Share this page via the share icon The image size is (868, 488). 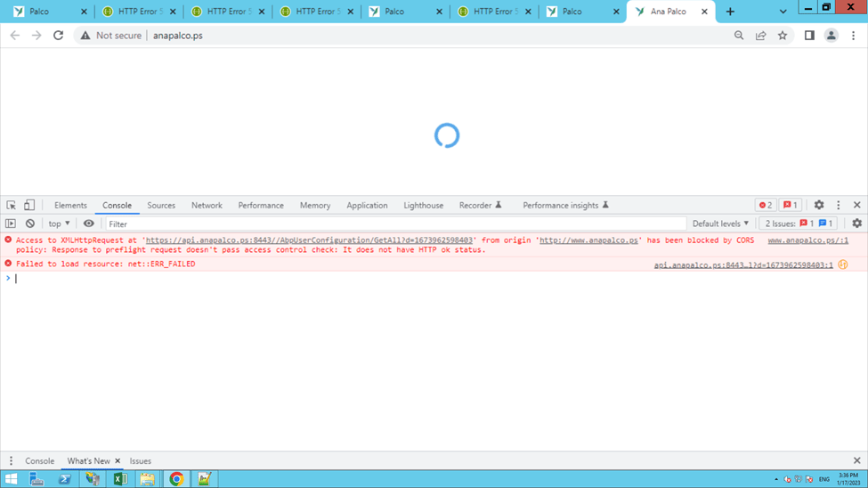coord(760,36)
